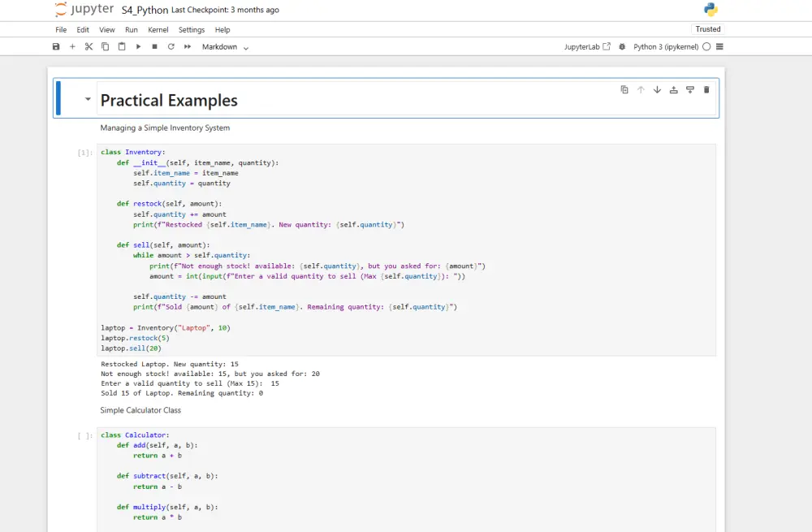
Task: Move the Practical Examples cell up
Action: pyautogui.click(x=641, y=89)
